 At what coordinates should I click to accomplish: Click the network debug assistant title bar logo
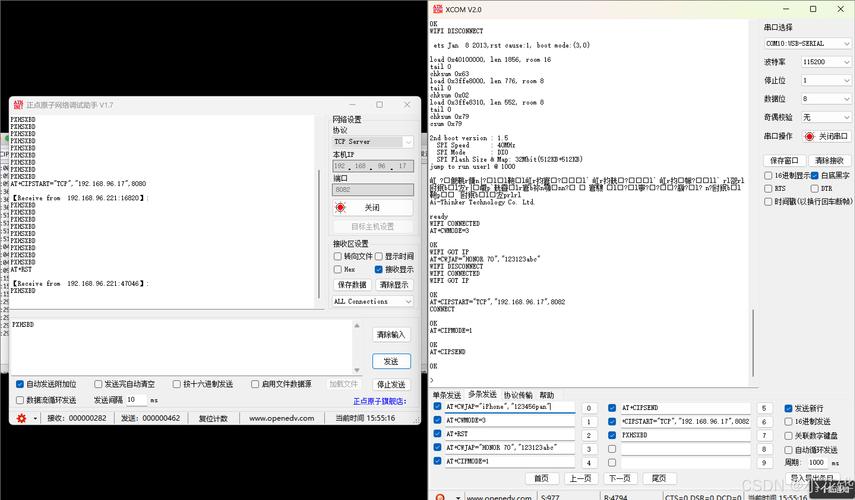tap(17, 104)
